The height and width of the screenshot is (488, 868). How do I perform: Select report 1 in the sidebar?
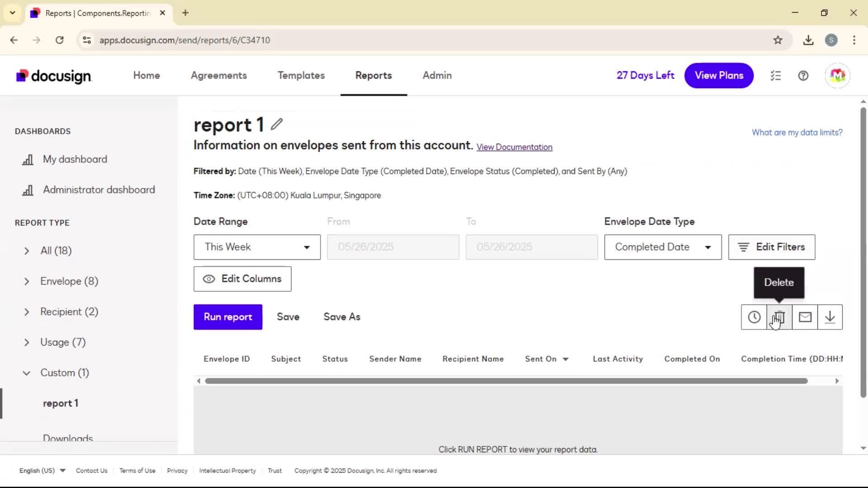tap(61, 404)
